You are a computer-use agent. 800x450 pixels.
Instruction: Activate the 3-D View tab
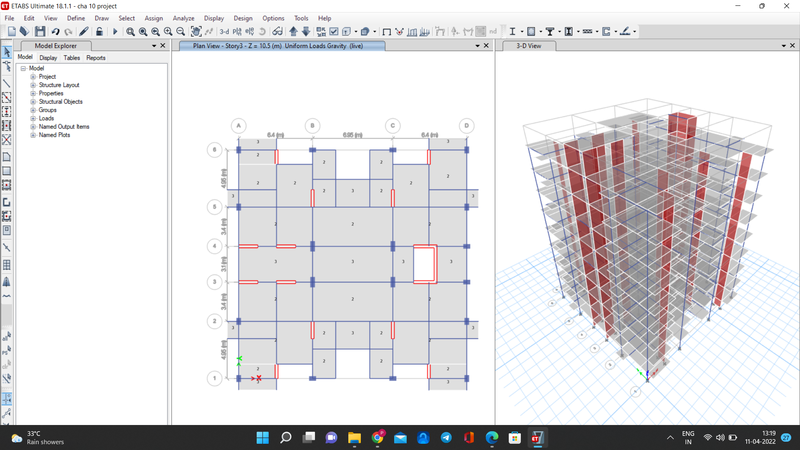[x=529, y=46]
